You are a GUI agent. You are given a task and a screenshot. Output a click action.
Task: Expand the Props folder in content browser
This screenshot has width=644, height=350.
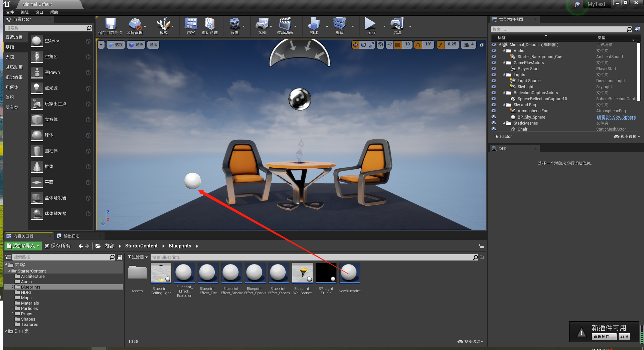[12, 314]
